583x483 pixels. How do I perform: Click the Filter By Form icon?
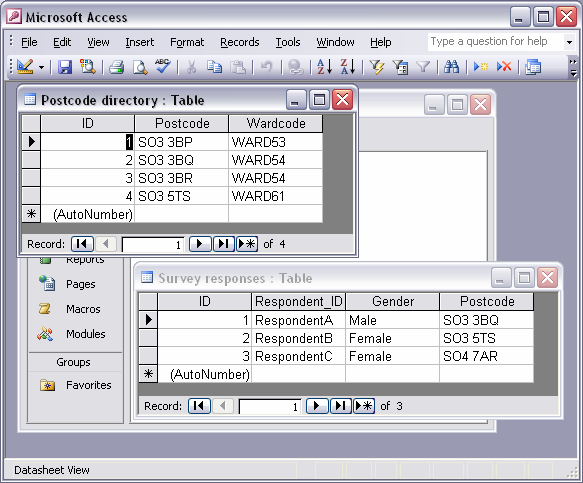click(400, 68)
